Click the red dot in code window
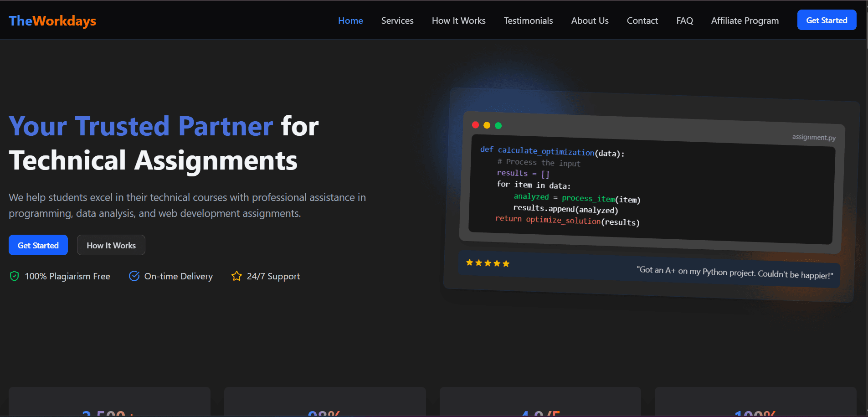The width and height of the screenshot is (868, 417). [475, 125]
